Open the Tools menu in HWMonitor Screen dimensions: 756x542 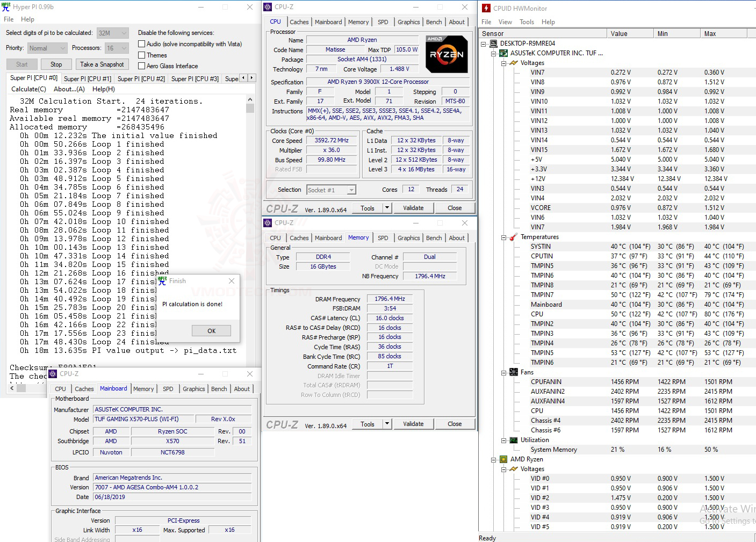coord(527,22)
